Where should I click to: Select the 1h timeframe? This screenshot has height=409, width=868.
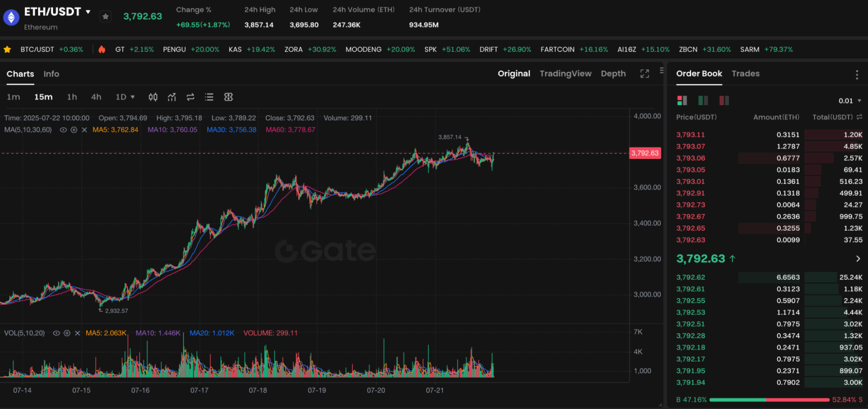(x=72, y=97)
